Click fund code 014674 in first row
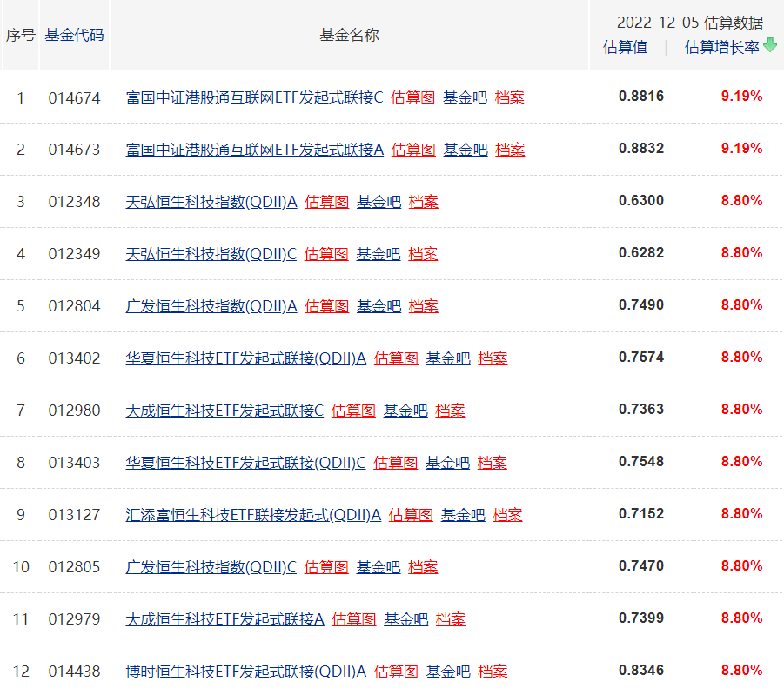 tap(75, 98)
